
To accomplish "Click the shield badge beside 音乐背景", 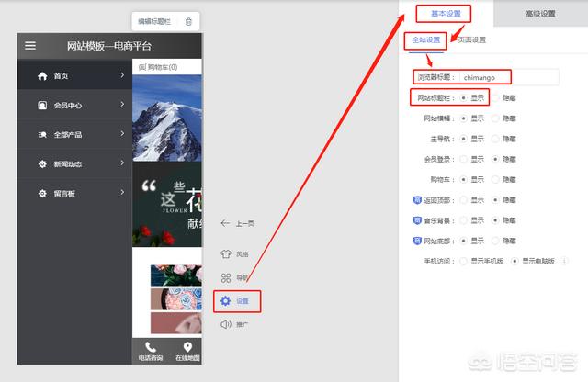I will click(x=417, y=220).
